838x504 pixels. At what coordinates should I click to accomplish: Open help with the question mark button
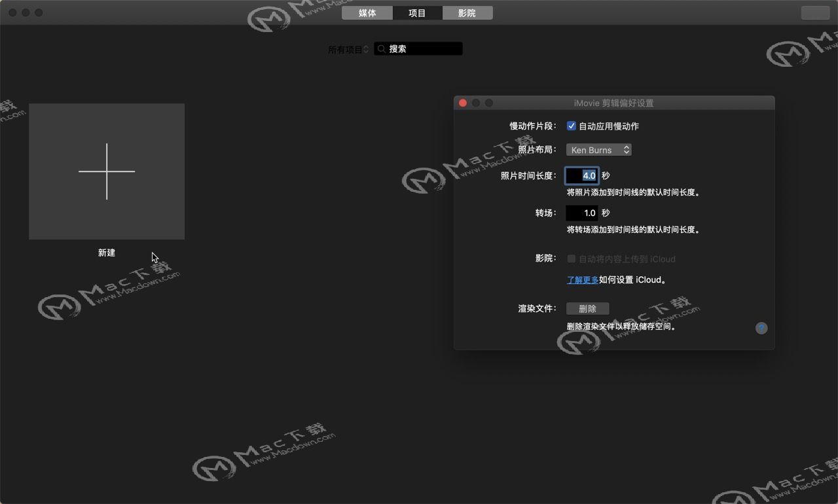coord(761,328)
